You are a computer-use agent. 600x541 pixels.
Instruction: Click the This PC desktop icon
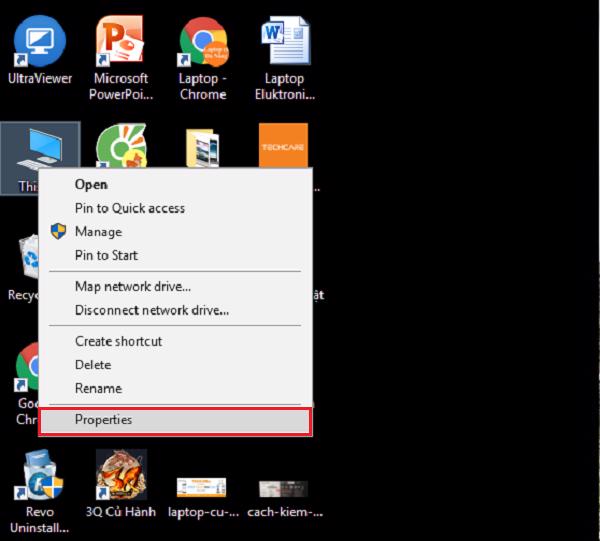[40, 150]
